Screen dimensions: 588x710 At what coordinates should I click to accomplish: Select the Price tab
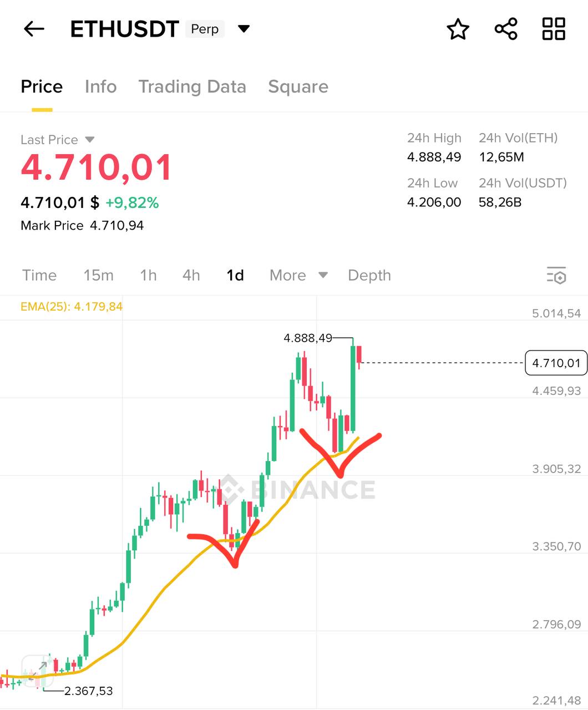pyautogui.click(x=42, y=87)
